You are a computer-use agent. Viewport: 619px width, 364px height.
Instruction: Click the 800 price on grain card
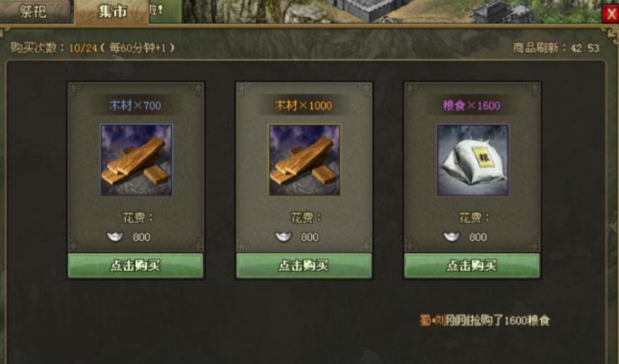pyautogui.click(x=478, y=237)
